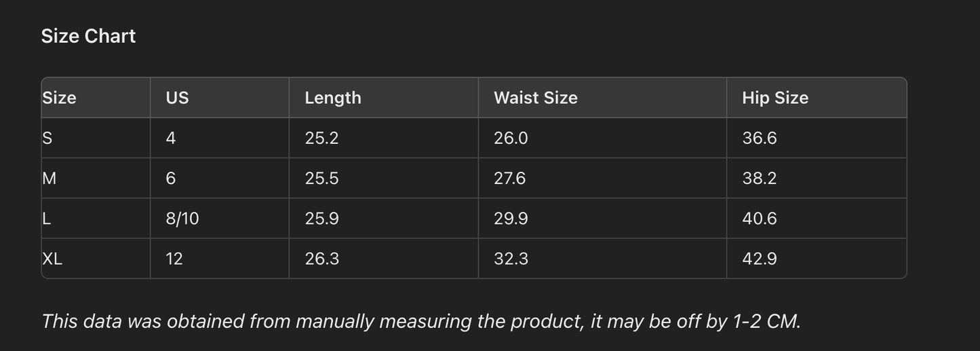
Task: Click the XL size row label
Action: [x=52, y=259]
